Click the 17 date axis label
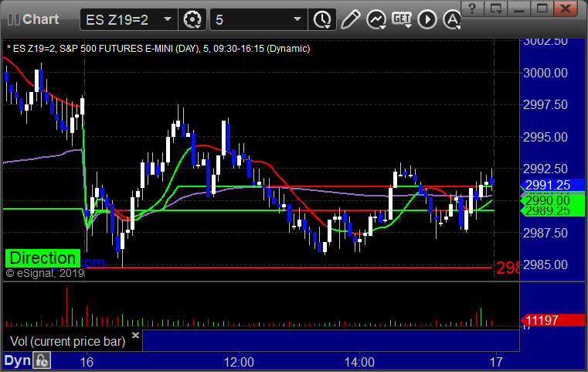This screenshot has height=372, width=588. (496, 362)
